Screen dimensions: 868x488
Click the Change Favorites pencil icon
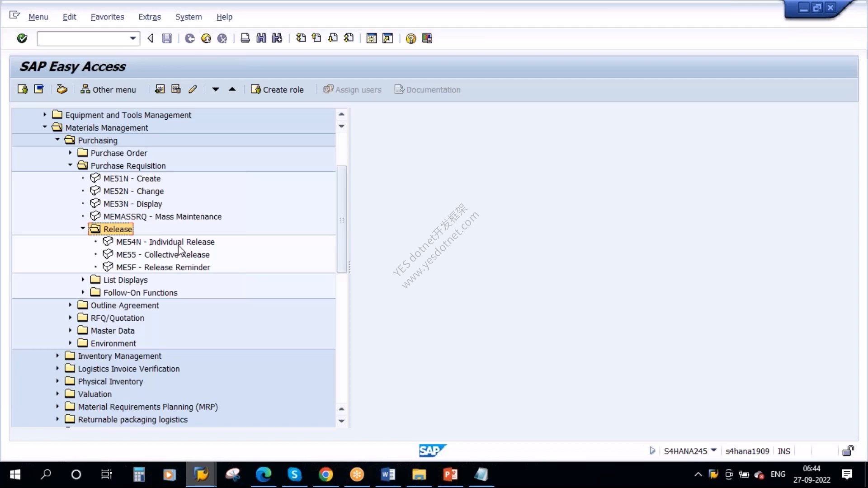[x=193, y=89]
